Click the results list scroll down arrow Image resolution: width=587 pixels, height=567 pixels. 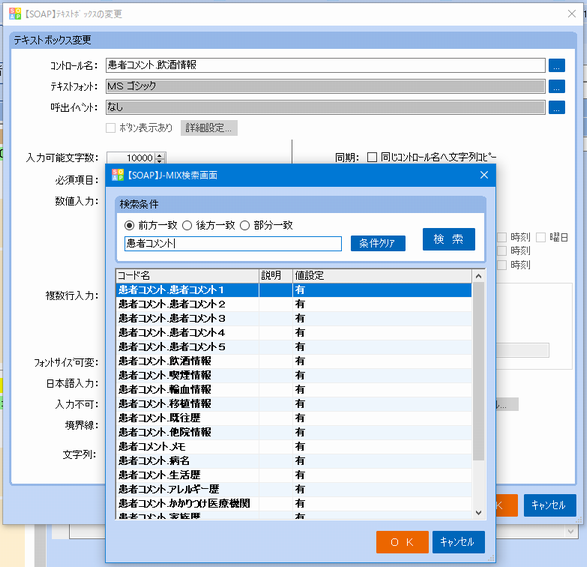click(478, 513)
